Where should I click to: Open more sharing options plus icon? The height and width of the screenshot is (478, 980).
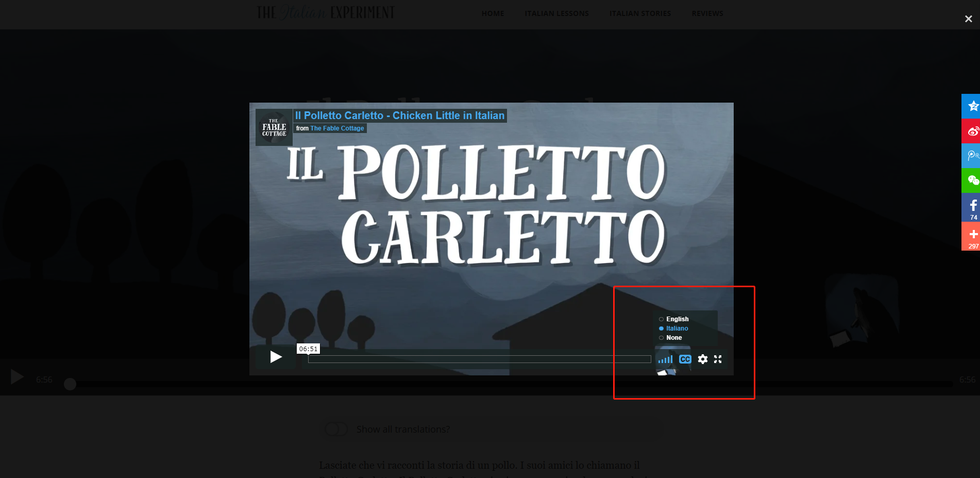pyautogui.click(x=972, y=236)
